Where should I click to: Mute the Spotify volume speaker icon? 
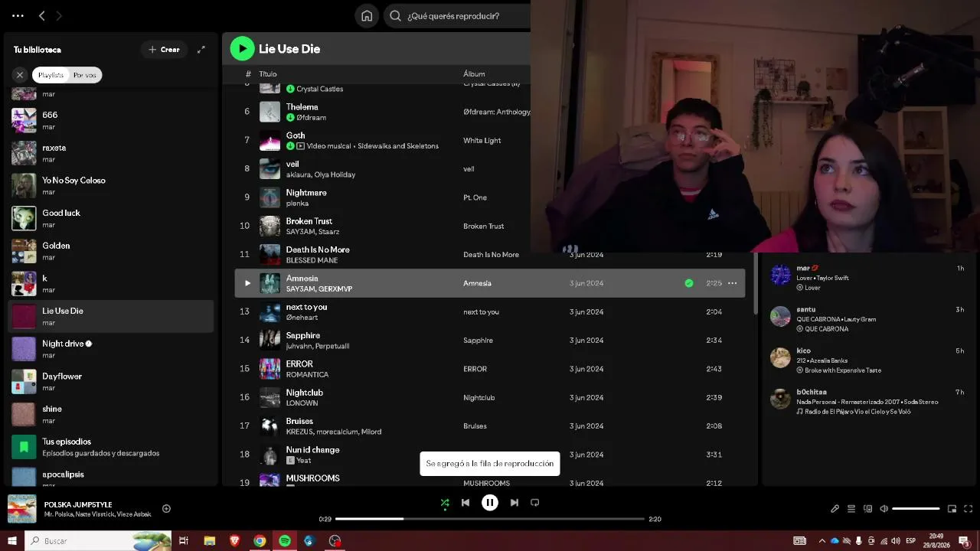click(884, 509)
